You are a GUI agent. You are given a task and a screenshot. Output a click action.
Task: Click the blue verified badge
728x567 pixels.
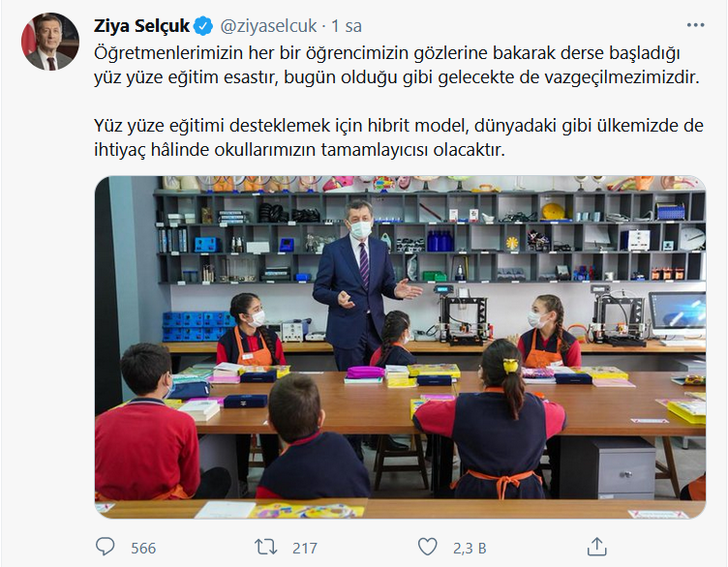[203, 26]
